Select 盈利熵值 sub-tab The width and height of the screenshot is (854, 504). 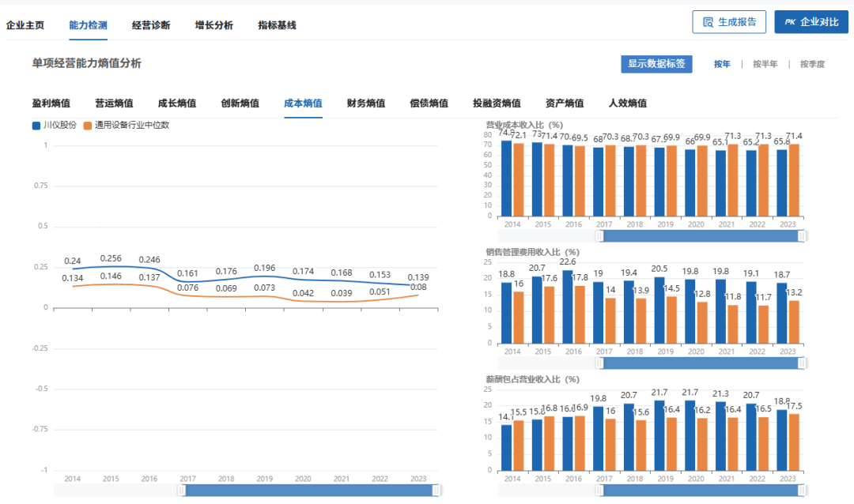tap(51, 103)
